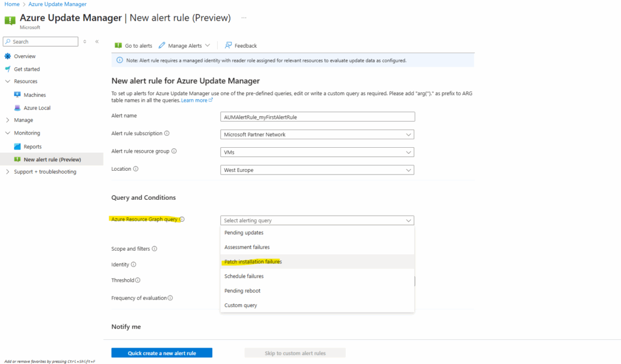Open New alert rule (Preview) in sidebar

pyautogui.click(x=52, y=159)
